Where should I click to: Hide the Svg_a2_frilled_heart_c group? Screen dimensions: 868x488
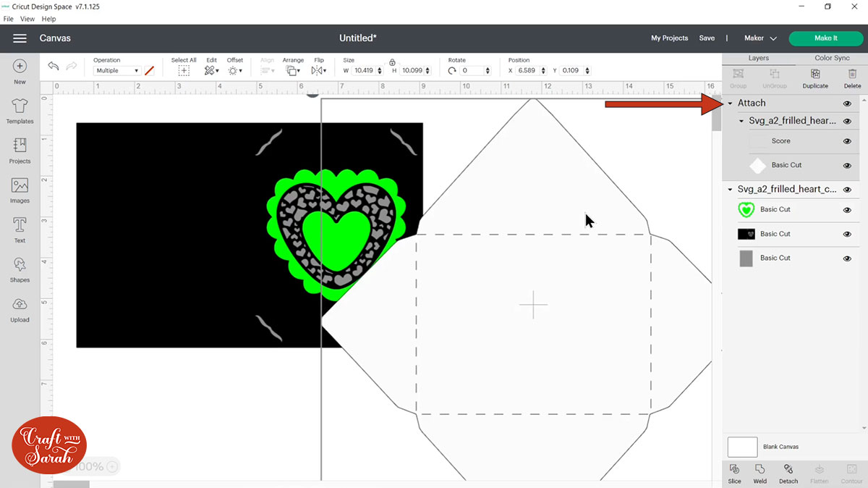(x=847, y=190)
